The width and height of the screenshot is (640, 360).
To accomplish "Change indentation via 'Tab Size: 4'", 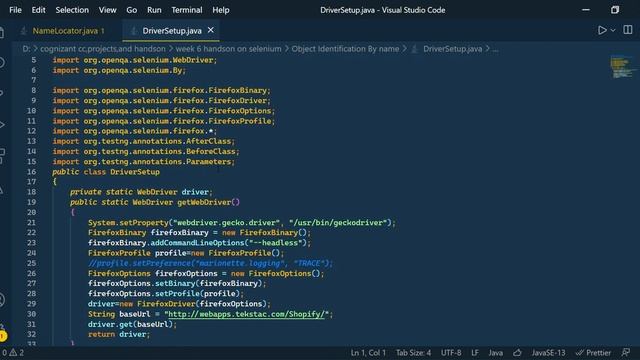I will pyautogui.click(x=413, y=353).
